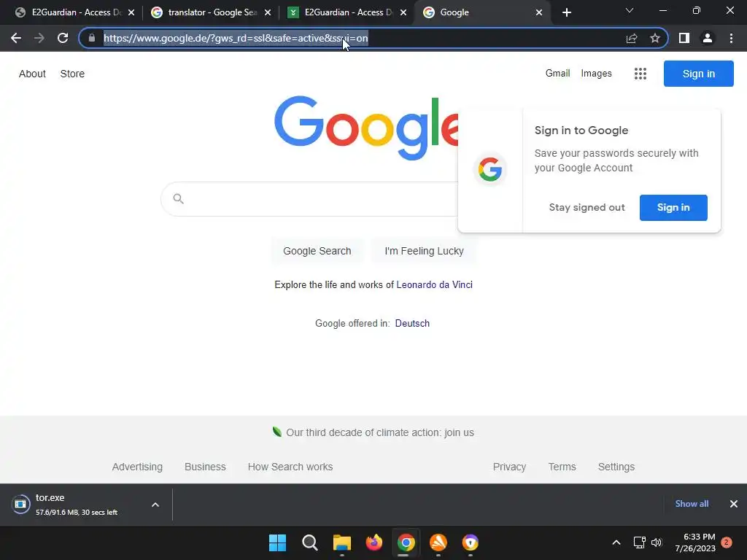Click Sign in inside the popup
The width and height of the screenshot is (747, 560).
point(673,208)
